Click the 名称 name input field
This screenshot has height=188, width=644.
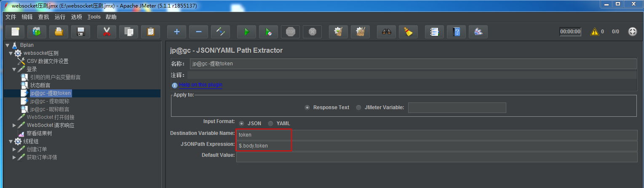point(413,64)
